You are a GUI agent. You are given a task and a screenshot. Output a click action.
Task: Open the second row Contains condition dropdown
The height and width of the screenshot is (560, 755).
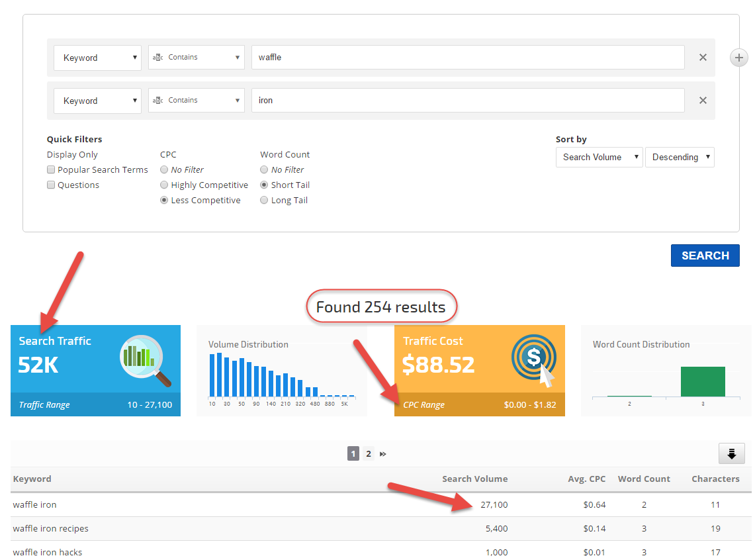(x=196, y=101)
